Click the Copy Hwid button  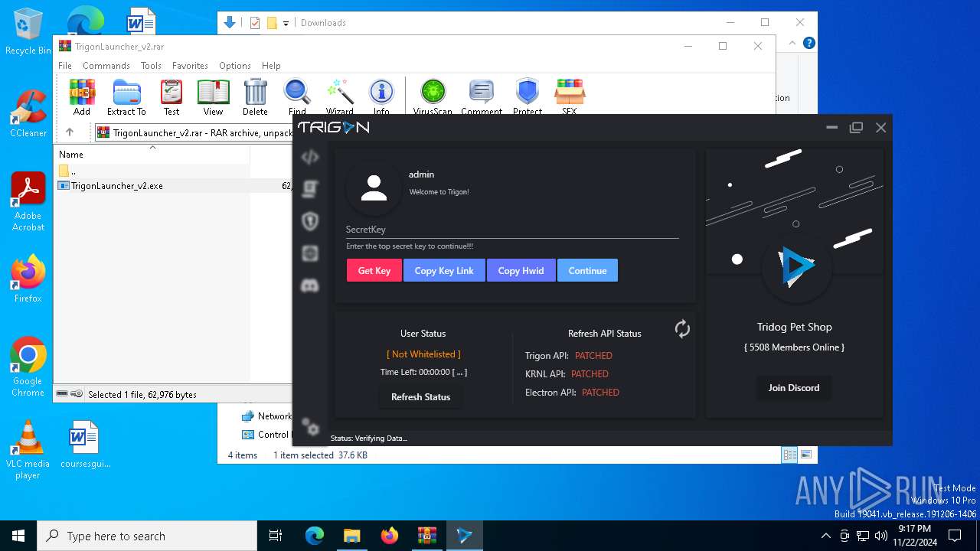[521, 270]
